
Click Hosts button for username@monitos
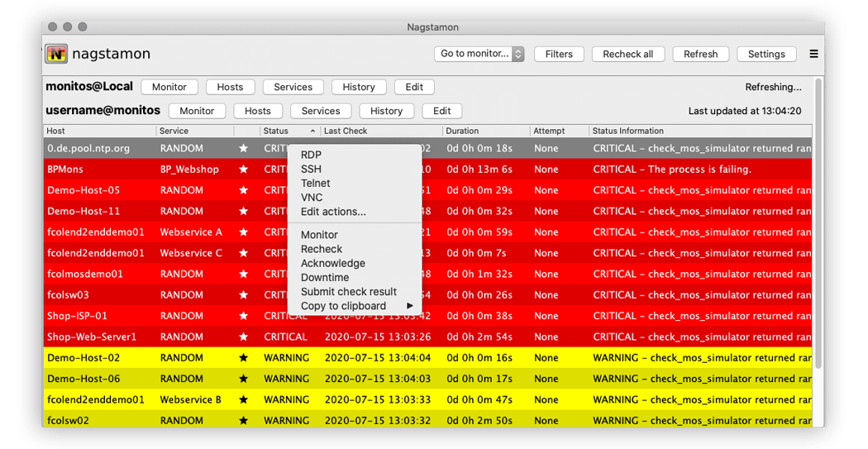258,111
